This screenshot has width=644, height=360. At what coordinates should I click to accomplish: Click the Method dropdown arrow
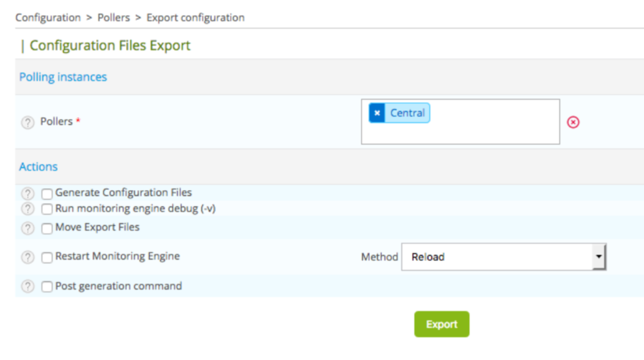click(x=599, y=257)
